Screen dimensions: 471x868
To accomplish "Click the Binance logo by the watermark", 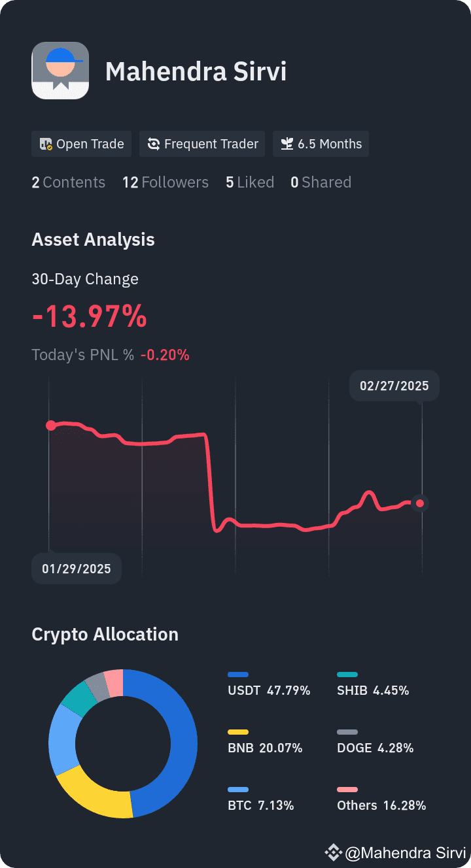I will (333, 852).
